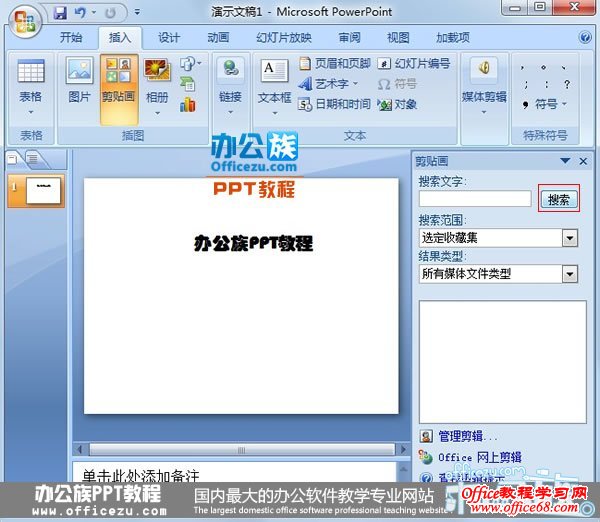Click the Save icon in quick access toolbar
Image resolution: width=600 pixels, height=522 pixels.
[x=60, y=13]
